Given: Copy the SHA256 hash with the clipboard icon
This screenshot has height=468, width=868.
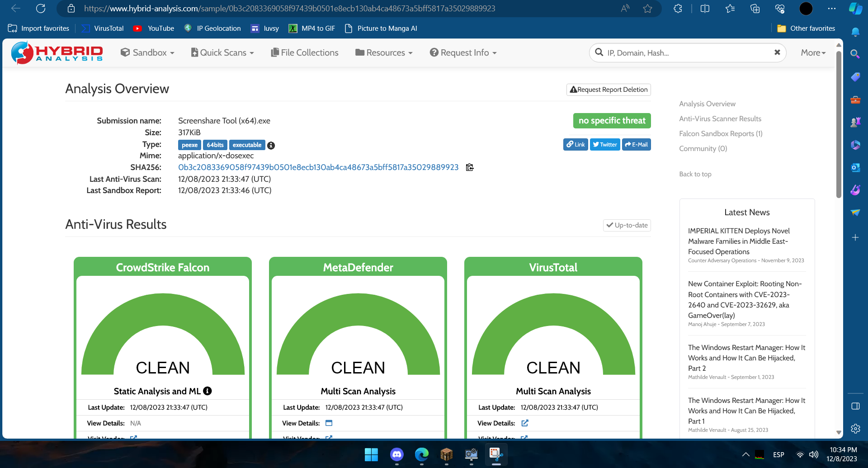Looking at the screenshot, I should [470, 167].
